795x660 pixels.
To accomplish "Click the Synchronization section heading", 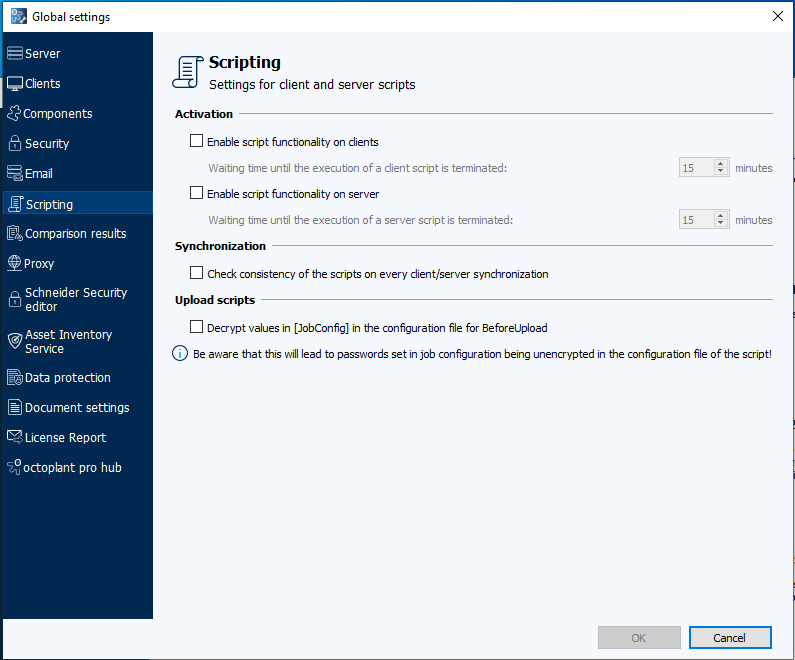I will [x=220, y=246].
